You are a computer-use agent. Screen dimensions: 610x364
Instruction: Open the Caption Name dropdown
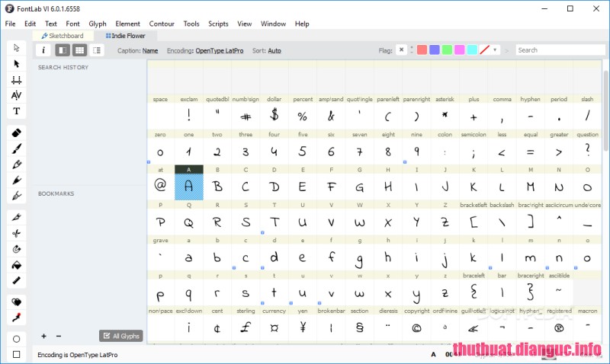click(150, 50)
